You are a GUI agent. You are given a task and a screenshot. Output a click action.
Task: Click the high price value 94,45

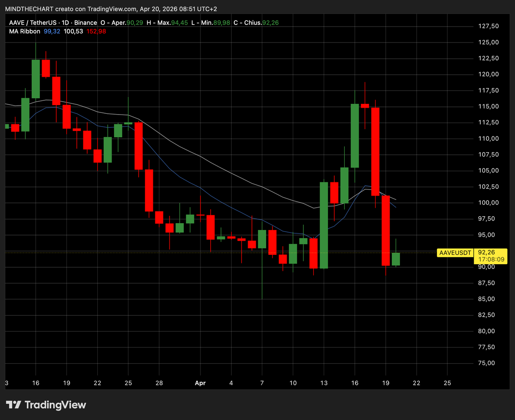pos(179,22)
